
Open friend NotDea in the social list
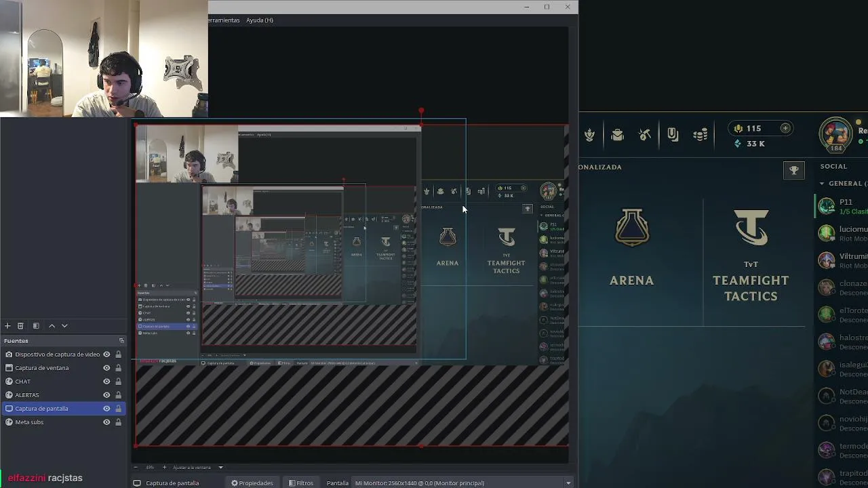click(x=842, y=396)
